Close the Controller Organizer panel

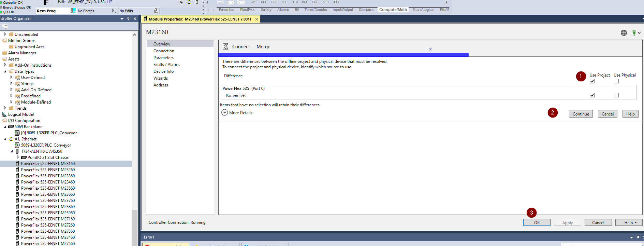135,19
